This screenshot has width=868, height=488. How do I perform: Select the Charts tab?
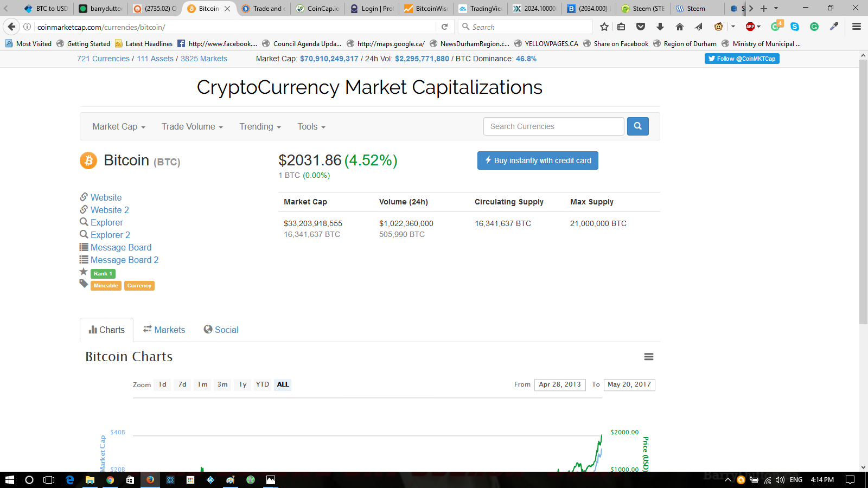point(106,330)
